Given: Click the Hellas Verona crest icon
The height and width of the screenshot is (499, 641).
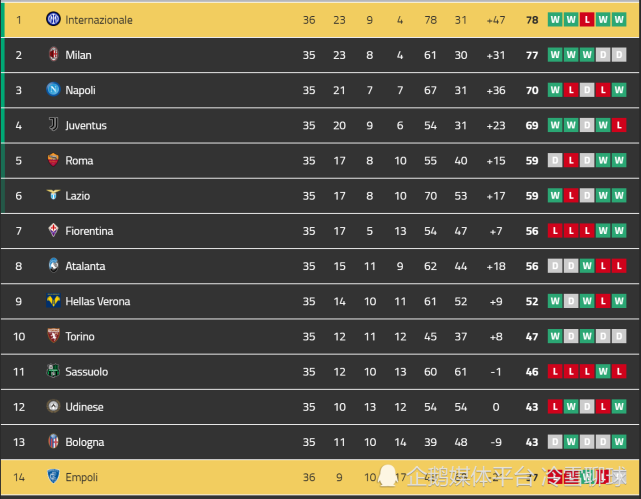Looking at the screenshot, I should (x=53, y=300).
